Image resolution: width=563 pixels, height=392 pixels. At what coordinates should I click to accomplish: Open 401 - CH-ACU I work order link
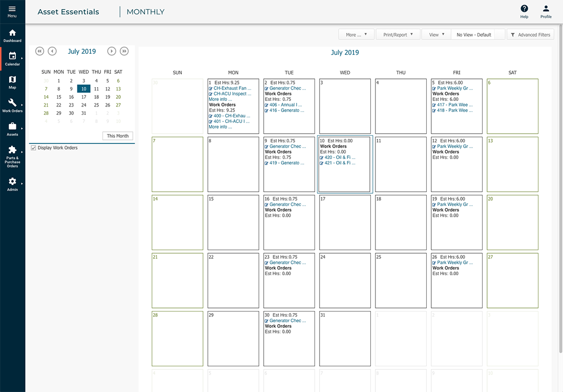[232, 121]
